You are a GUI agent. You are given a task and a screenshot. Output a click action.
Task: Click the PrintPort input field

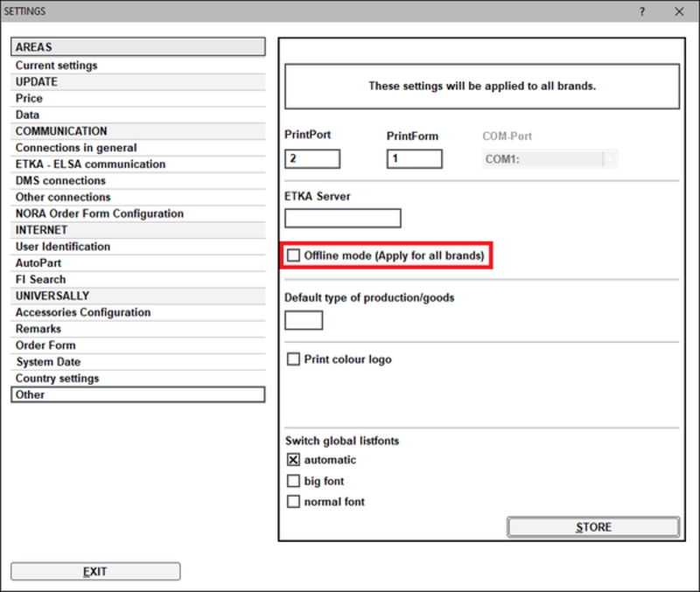tap(312, 159)
